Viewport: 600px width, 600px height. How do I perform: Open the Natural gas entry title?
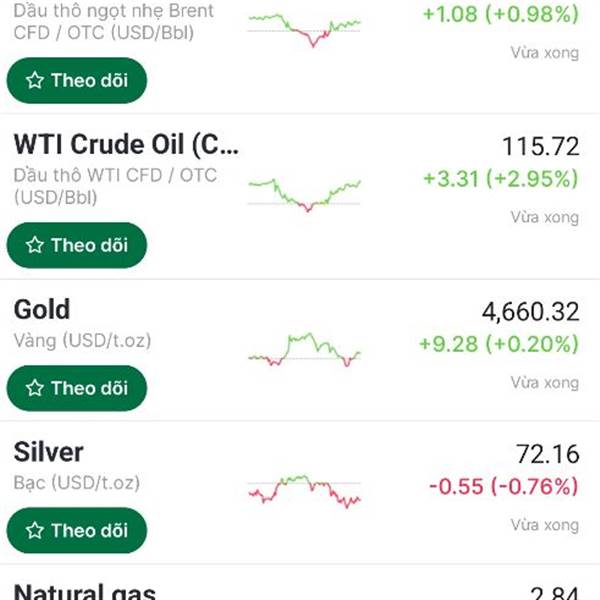85,592
